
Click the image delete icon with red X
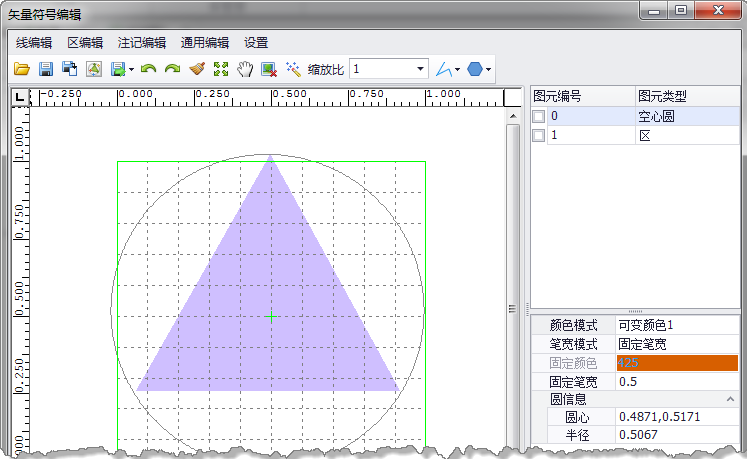(269, 69)
